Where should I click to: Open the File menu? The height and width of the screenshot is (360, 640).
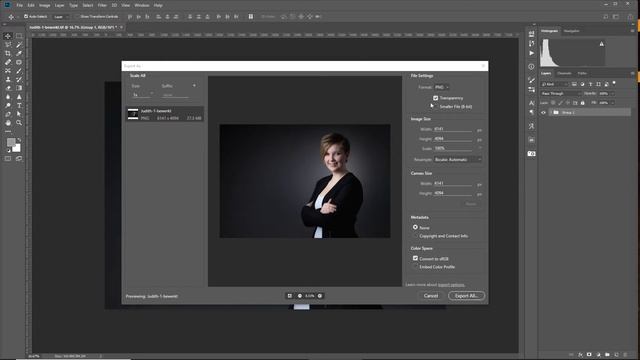(20, 5)
